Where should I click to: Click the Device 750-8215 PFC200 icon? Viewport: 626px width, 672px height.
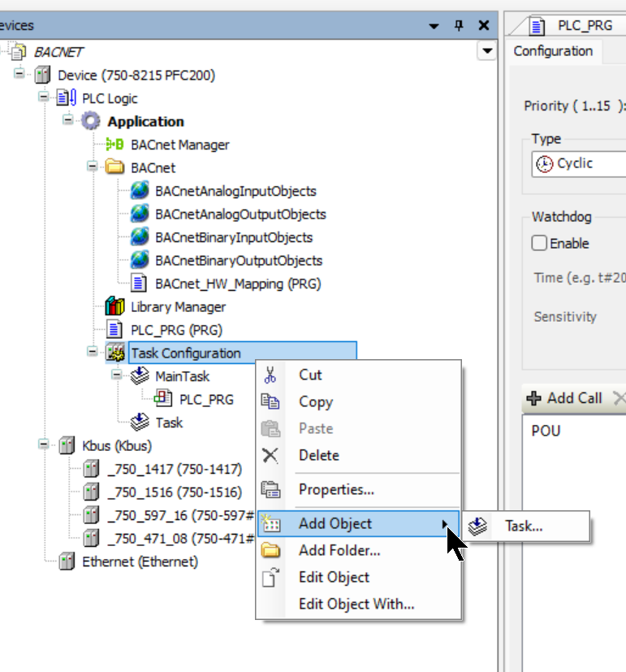(x=42, y=75)
